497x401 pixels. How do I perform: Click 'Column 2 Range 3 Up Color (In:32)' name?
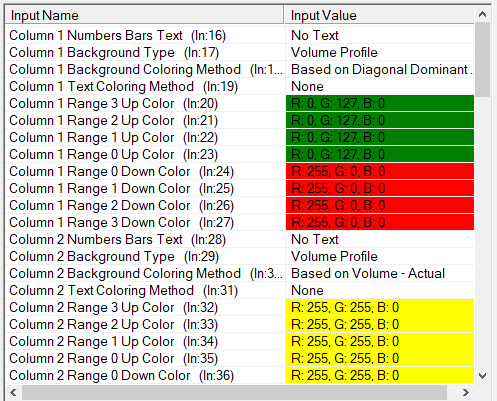[113, 307]
